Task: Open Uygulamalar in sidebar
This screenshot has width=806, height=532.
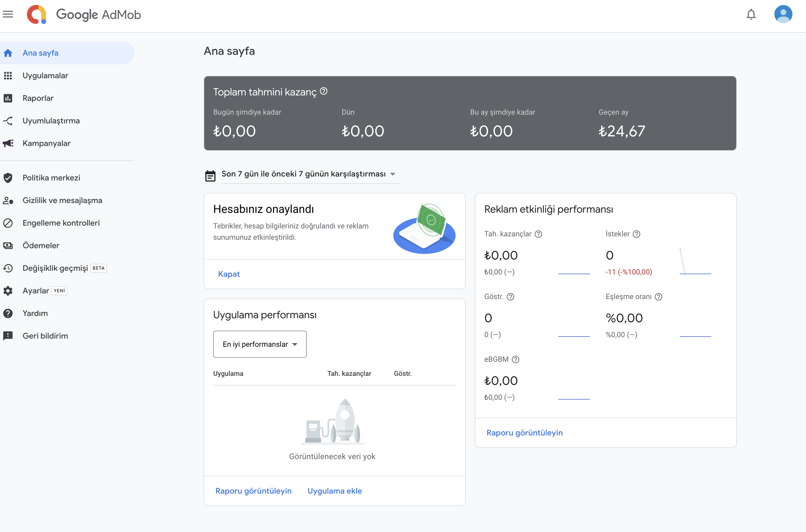Action: pos(67,76)
